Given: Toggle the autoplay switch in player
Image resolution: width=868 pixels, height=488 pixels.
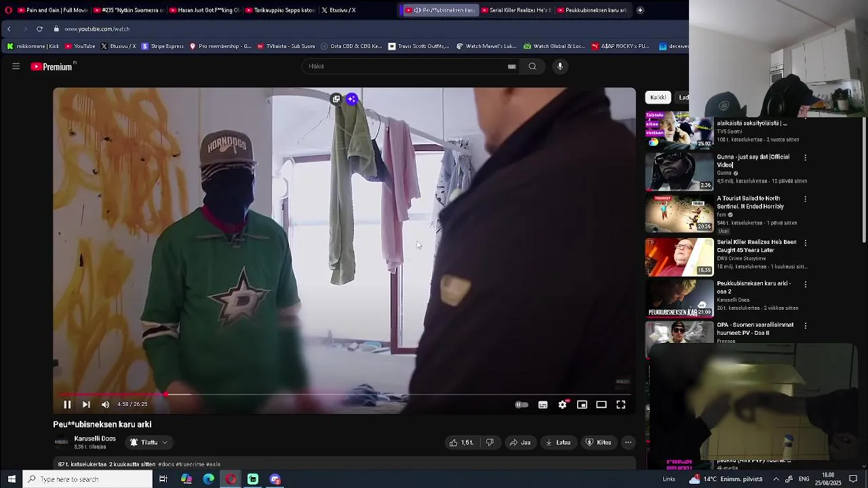Looking at the screenshot, I should [521, 405].
